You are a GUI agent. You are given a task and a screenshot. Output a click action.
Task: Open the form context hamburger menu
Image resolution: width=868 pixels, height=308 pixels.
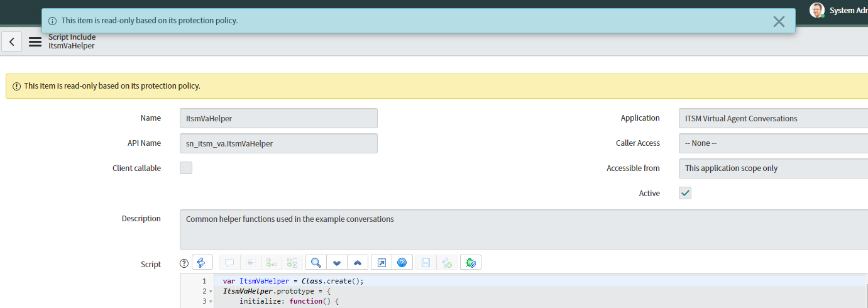35,42
